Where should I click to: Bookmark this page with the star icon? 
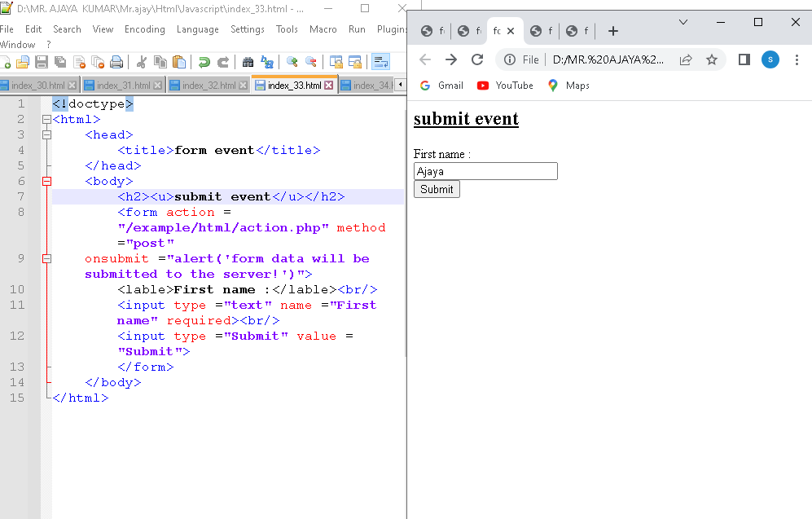point(711,59)
